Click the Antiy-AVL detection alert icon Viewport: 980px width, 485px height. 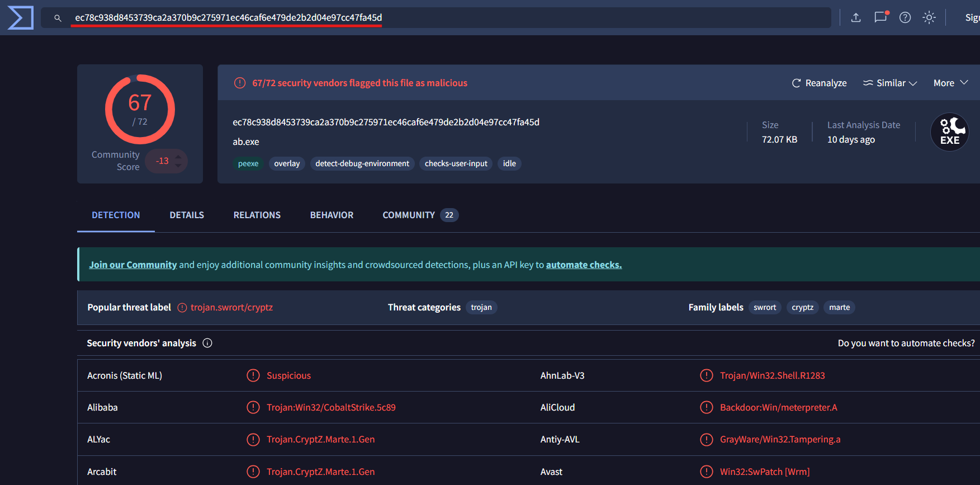pyautogui.click(x=707, y=439)
